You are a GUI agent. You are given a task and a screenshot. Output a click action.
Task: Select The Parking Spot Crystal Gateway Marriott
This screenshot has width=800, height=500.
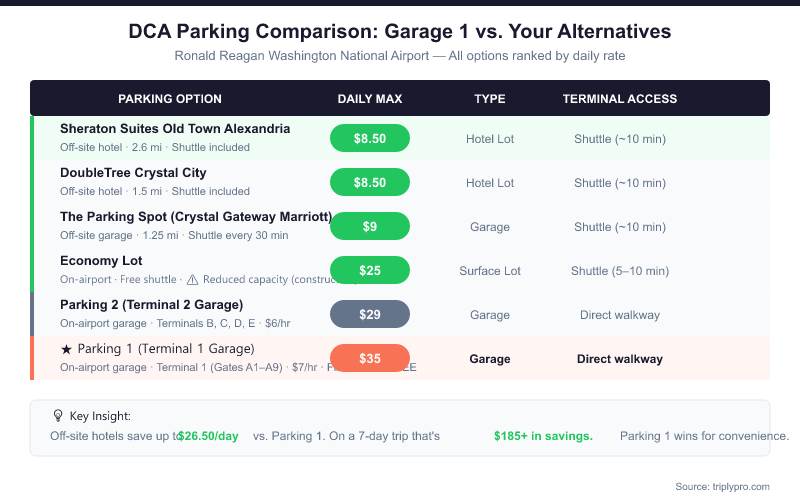click(195, 217)
